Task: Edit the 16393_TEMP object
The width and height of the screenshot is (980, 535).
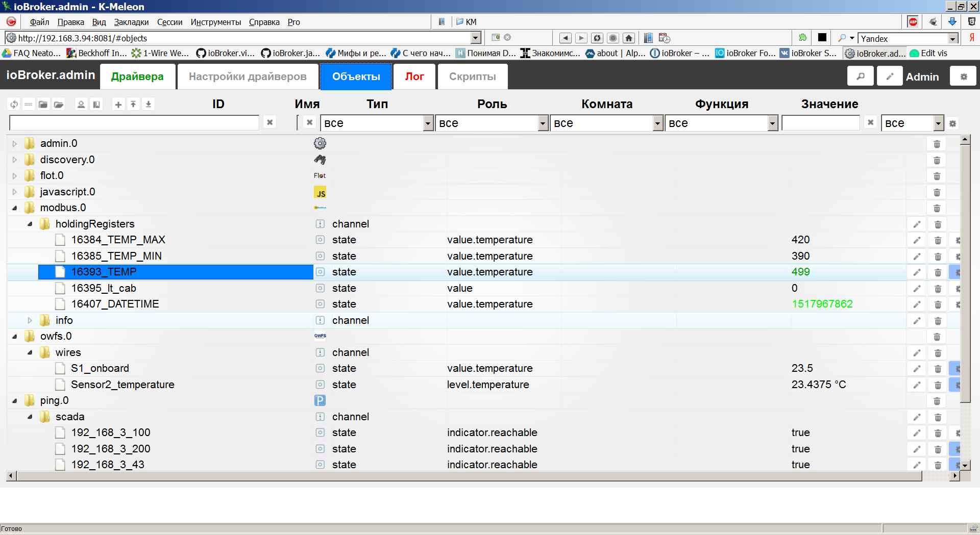Action: click(917, 272)
